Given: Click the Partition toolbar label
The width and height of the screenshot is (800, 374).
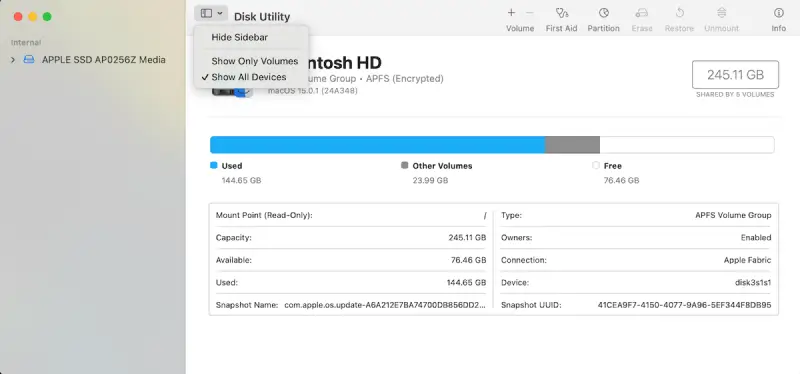Looking at the screenshot, I should tap(604, 29).
